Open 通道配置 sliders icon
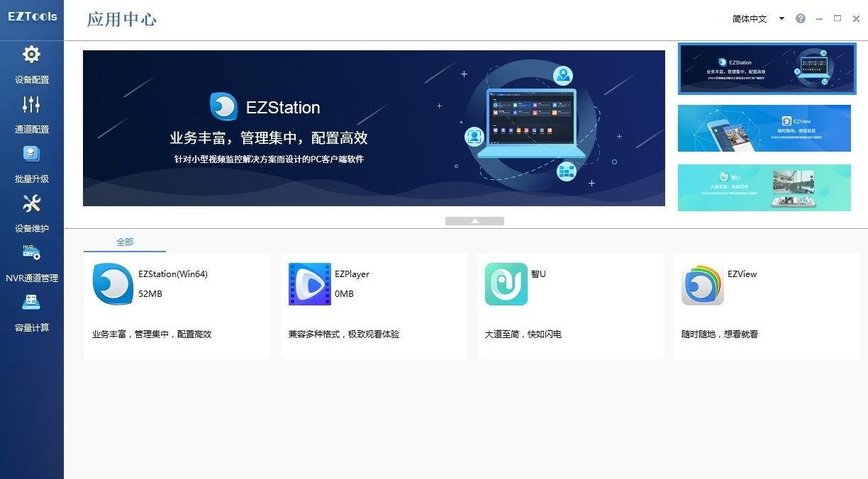868x479 pixels. click(31, 104)
